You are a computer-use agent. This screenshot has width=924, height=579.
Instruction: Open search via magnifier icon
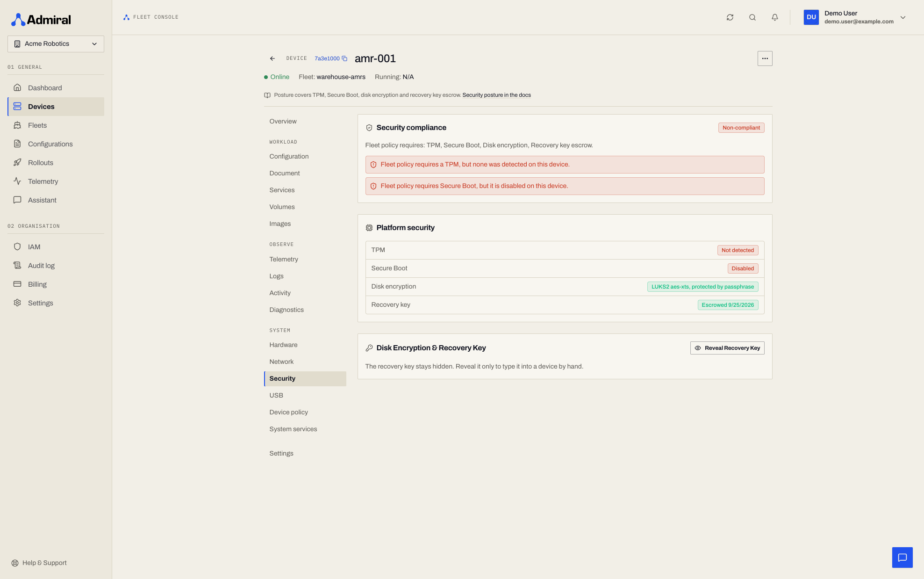(x=752, y=17)
